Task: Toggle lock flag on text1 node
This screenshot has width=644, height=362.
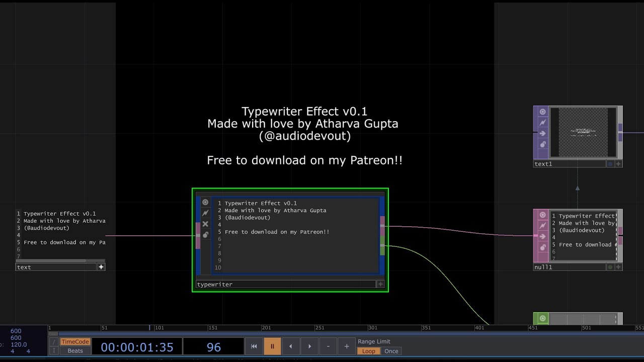Action: [x=543, y=144]
